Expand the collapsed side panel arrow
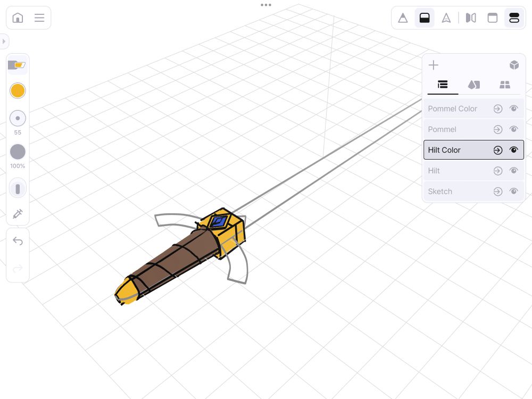This screenshot has height=399, width=532. (4, 41)
